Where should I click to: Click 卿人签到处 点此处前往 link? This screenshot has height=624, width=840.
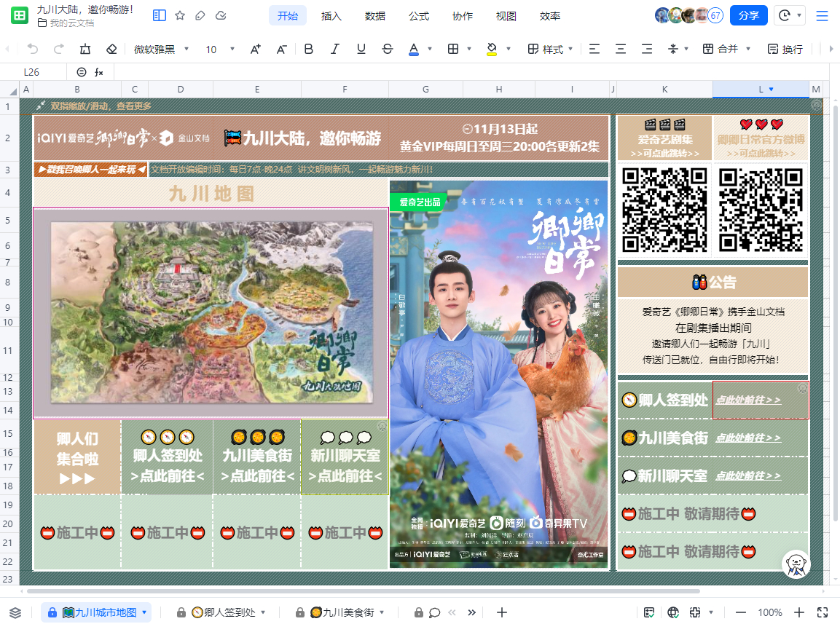[x=748, y=400]
